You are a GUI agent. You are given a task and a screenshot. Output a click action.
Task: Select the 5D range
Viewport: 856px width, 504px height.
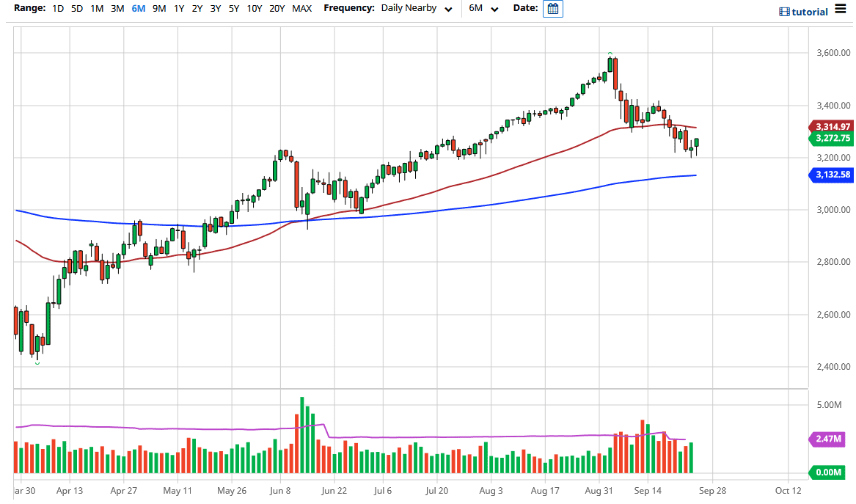76,10
